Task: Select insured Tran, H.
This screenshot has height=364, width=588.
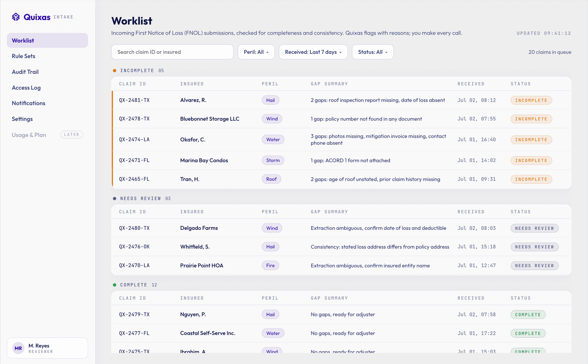Action: 190,179
